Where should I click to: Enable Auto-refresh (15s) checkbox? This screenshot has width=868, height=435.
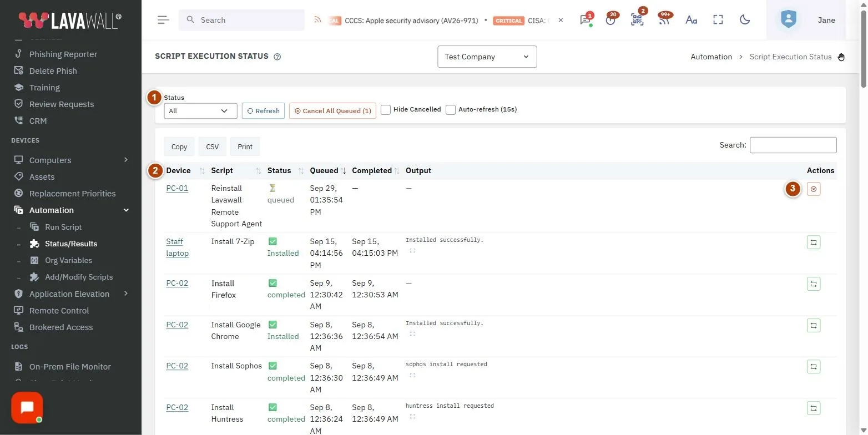pos(451,110)
